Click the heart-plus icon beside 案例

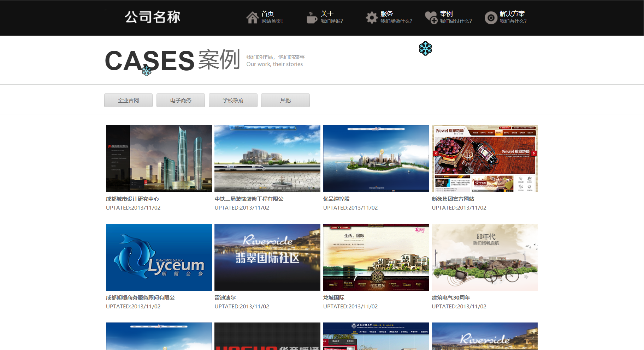(431, 17)
